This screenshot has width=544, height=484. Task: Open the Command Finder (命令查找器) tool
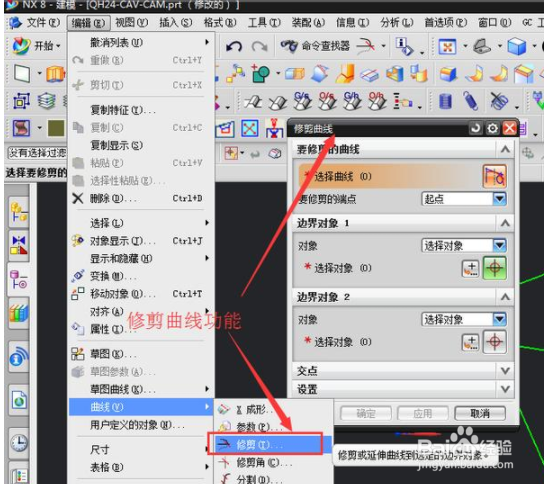[315, 45]
